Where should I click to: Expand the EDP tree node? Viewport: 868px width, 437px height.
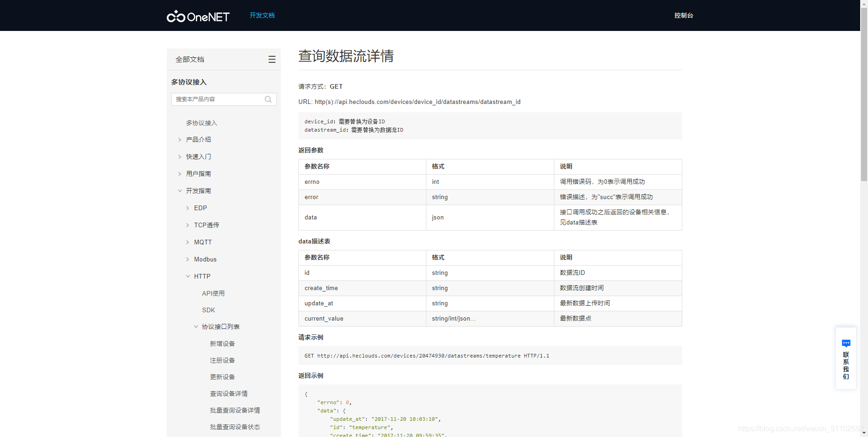pyautogui.click(x=200, y=208)
